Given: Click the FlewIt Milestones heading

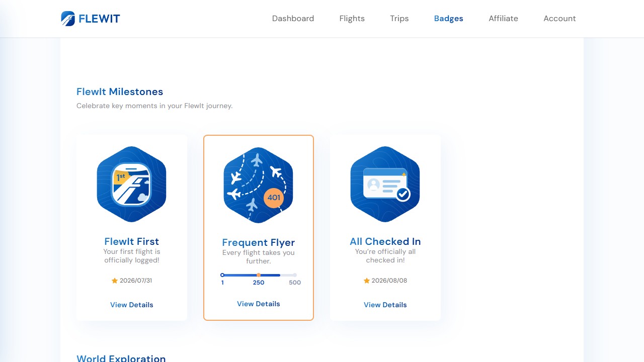Looking at the screenshot, I should pyautogui.click(x=120, y=92).
